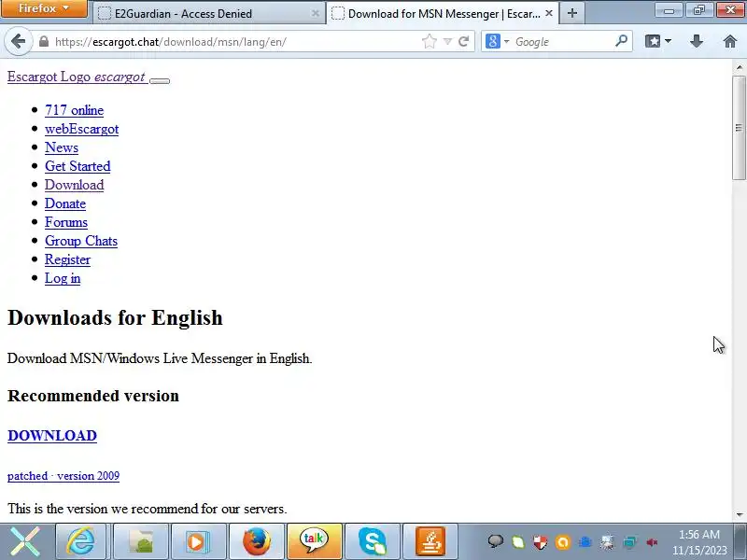Viewport: 747px width, 560px height.
Task: Click the vertical scrollbar thumb
Action: [739, 128]
